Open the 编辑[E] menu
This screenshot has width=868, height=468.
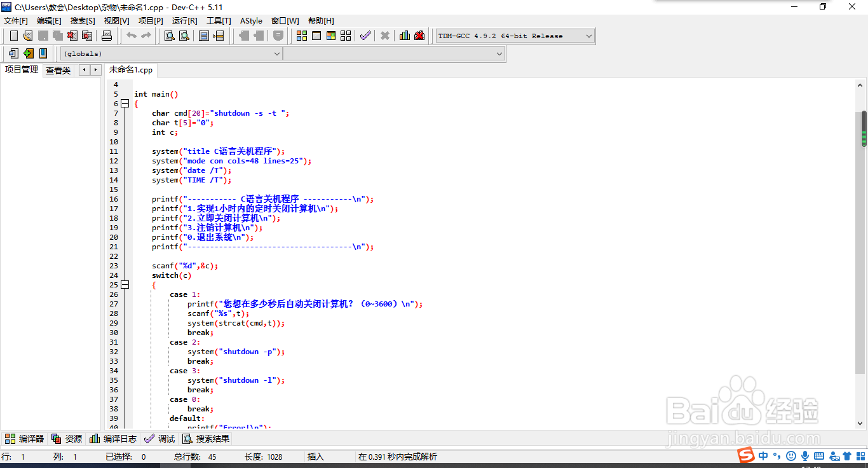[50, 20]
